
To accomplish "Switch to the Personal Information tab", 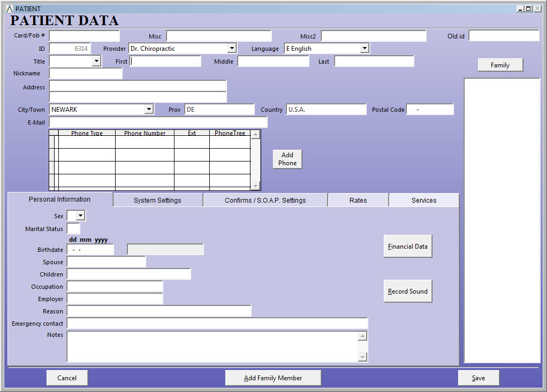I will 59,199.
